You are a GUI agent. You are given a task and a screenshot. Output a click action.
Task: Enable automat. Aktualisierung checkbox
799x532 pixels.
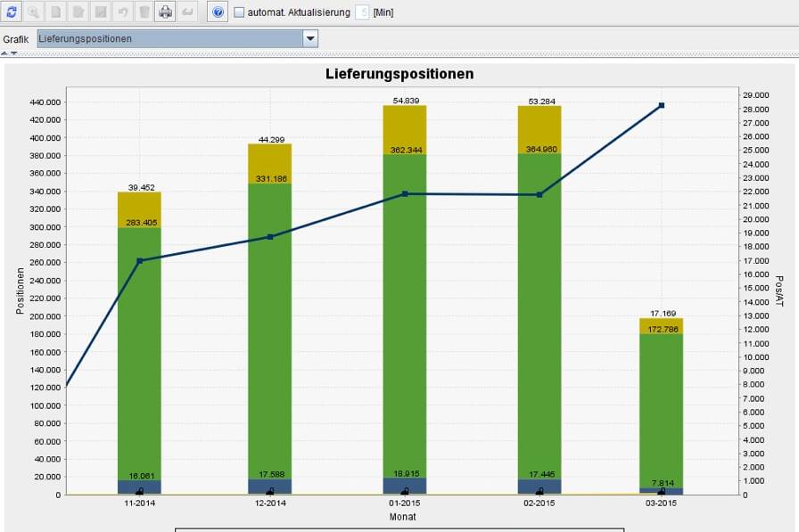(x=239, y=12)
